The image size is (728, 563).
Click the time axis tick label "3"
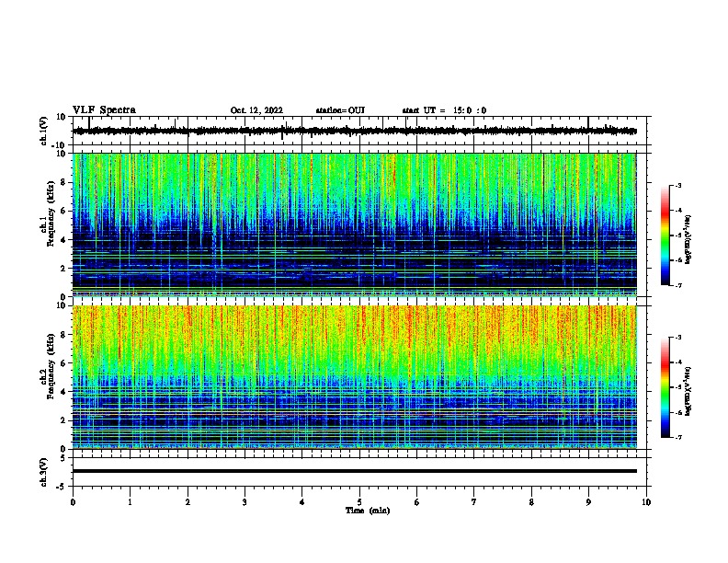pyautogui.click(x=245, y=502)
